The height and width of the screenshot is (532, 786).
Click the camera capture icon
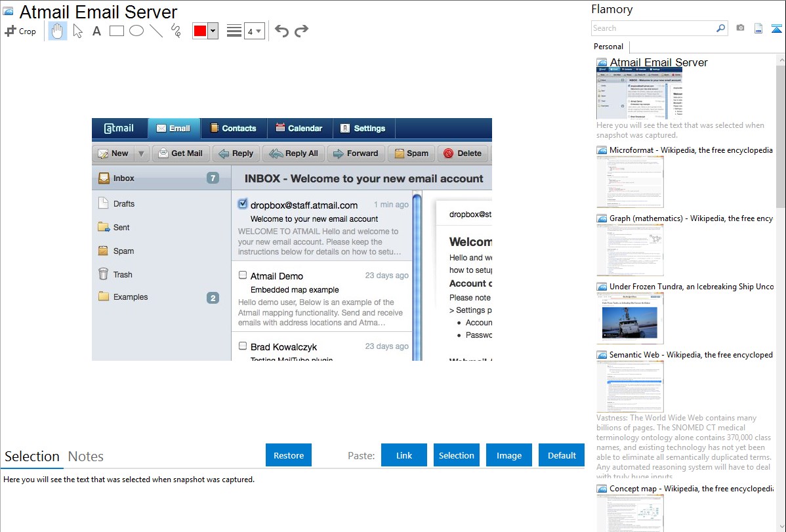coord(740,28)
